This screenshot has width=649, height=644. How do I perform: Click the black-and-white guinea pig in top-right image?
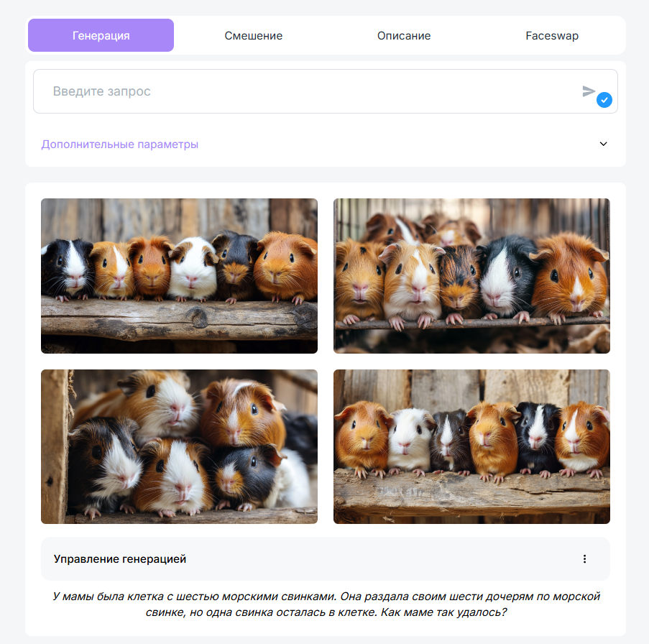[506, 277]
